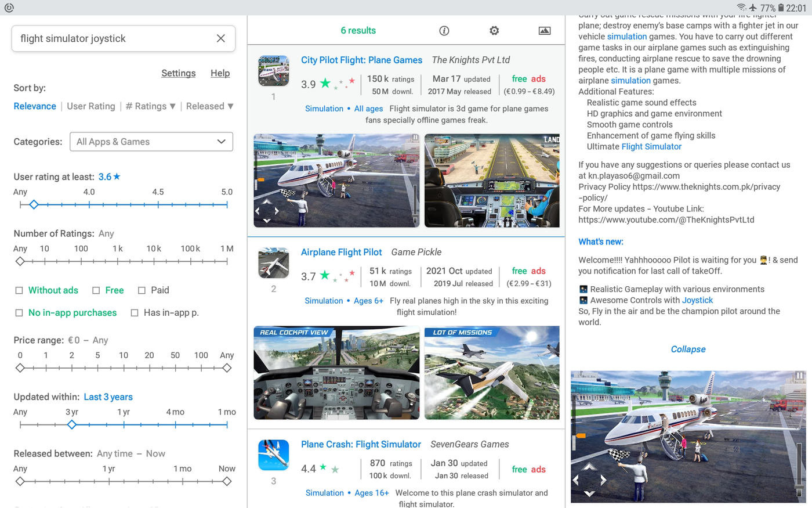The image size is (812, 508).
Task: Click The Knights Pvt Ltd developer name
Action: pyautogui.click(x=471, y=60)
